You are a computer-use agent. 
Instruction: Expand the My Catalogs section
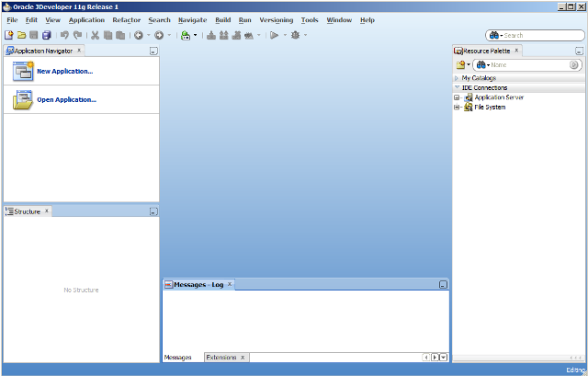457,78
